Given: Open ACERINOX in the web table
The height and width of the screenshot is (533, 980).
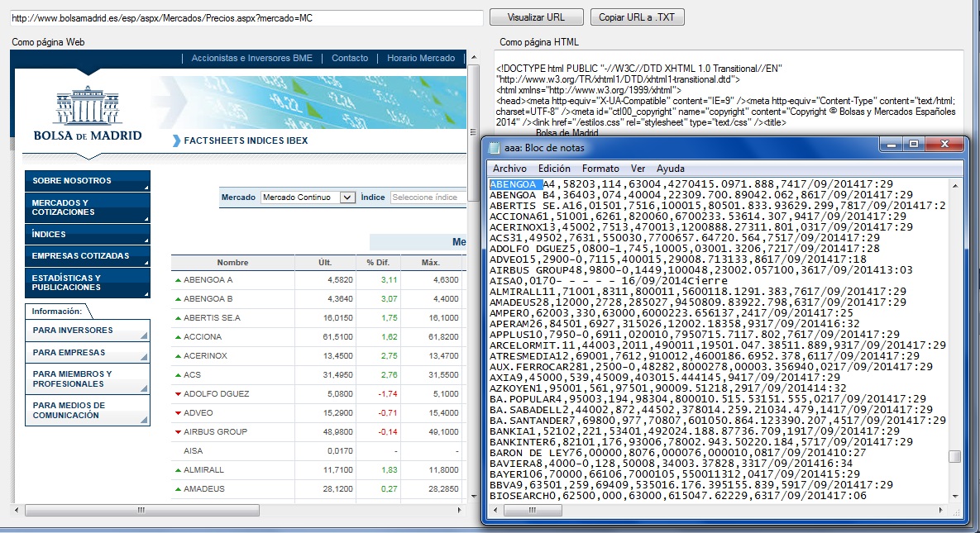Looking at the screenshot, I should [x=206, y=355].
